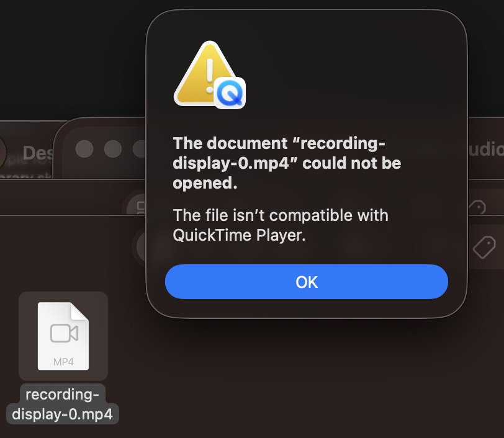Viewport: 504px width, 438px height.
Task: Click the first gray window control dot
Action: (84, 149)
